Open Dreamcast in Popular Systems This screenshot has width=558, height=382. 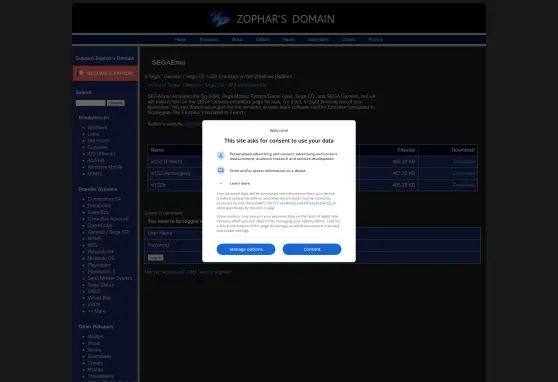click(99, 205)
